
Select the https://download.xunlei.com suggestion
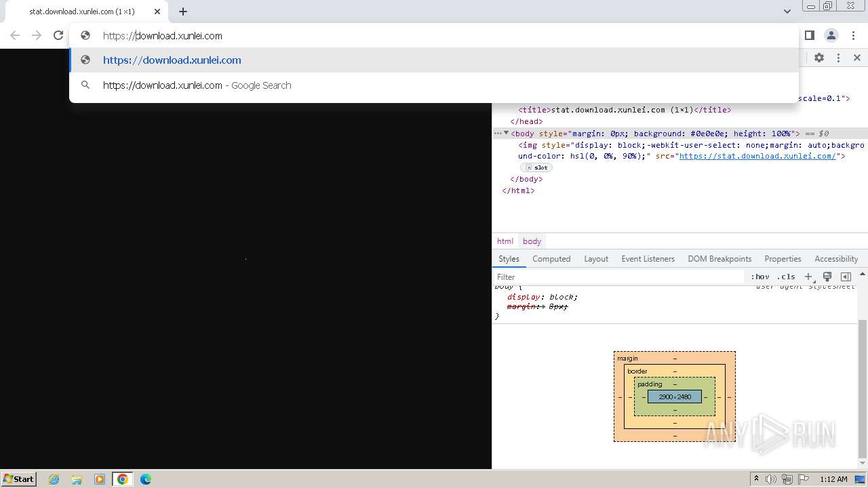click(x=434, y=60)
